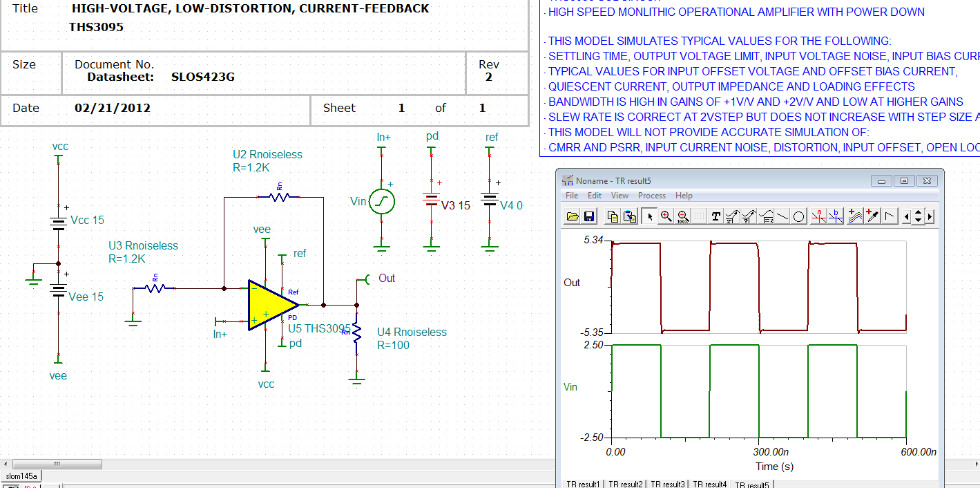Click the 'SLOS423G' datasheet number
This screenshot has height=488, width=980.
pos(203,77)
